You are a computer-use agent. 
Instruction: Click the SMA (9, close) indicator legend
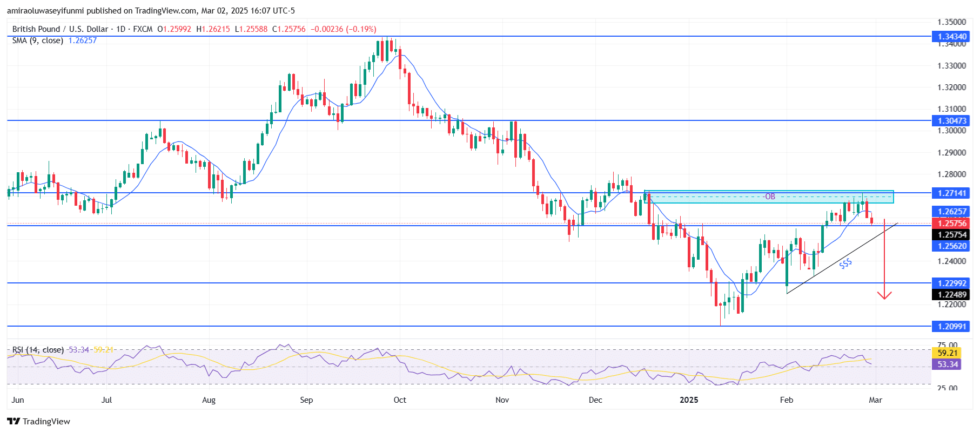point(38,40)
